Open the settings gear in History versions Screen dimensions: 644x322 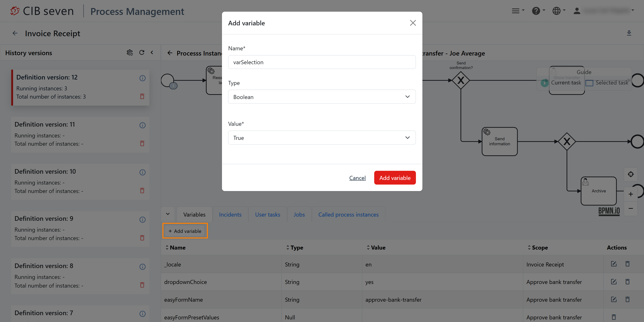click(x=129, y=53)
